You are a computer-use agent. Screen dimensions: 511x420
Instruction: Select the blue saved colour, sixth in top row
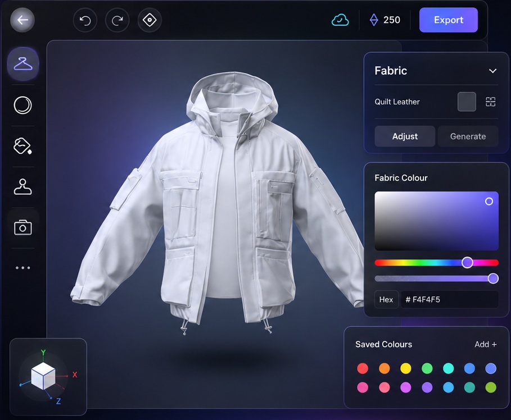point(469,368)
